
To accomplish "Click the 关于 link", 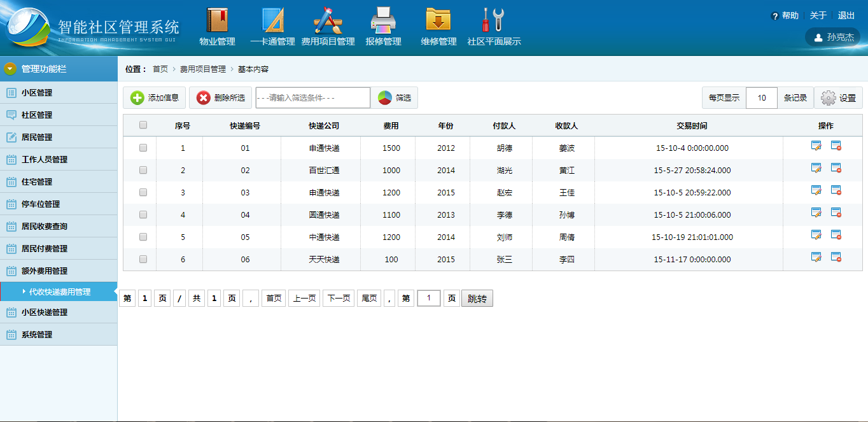I will coord(818,16).
